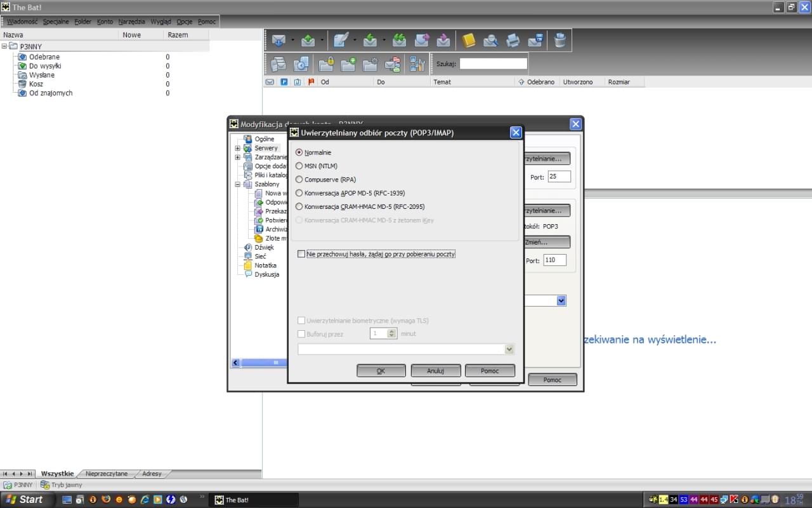The image size is (812, 508).
Task: Click the printer icon in toolbar
Action: (x=513, y=40)
